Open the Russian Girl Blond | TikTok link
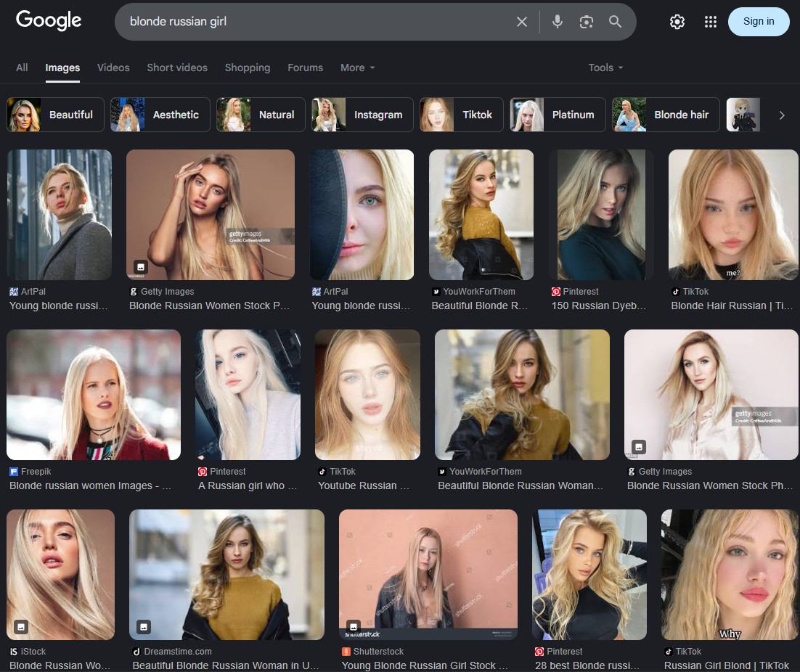800x672 pixels. (726, 665)
